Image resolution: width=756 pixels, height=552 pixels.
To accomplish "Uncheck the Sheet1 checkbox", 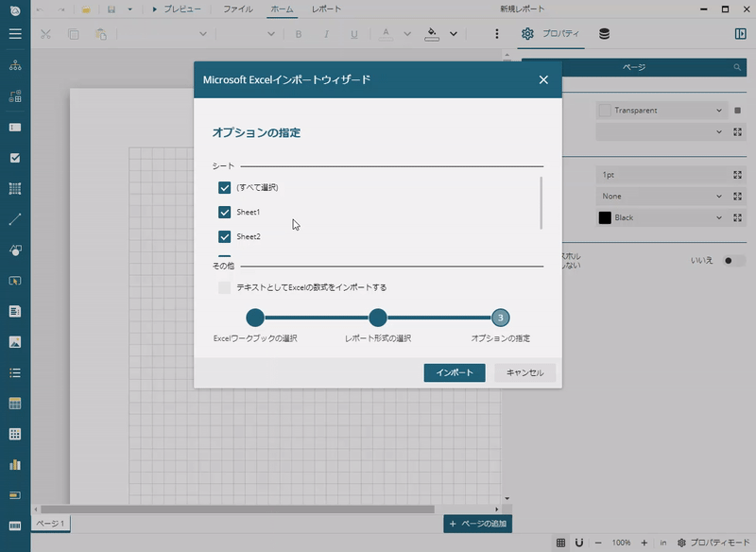I will [225, 212].
